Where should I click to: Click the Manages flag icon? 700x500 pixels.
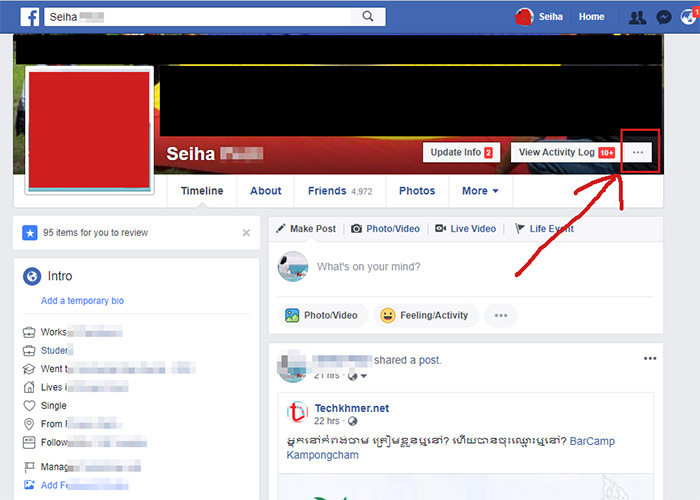(29, 467)
